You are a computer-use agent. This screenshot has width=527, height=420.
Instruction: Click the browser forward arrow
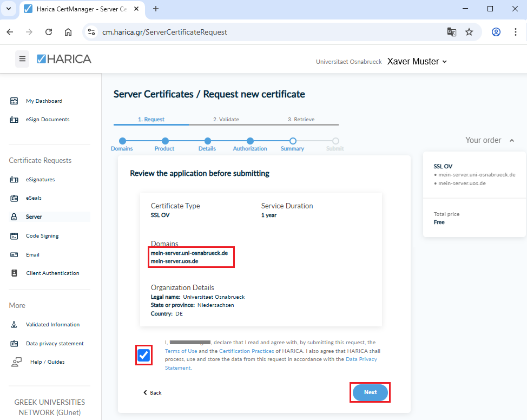click(x=29, y=32)
